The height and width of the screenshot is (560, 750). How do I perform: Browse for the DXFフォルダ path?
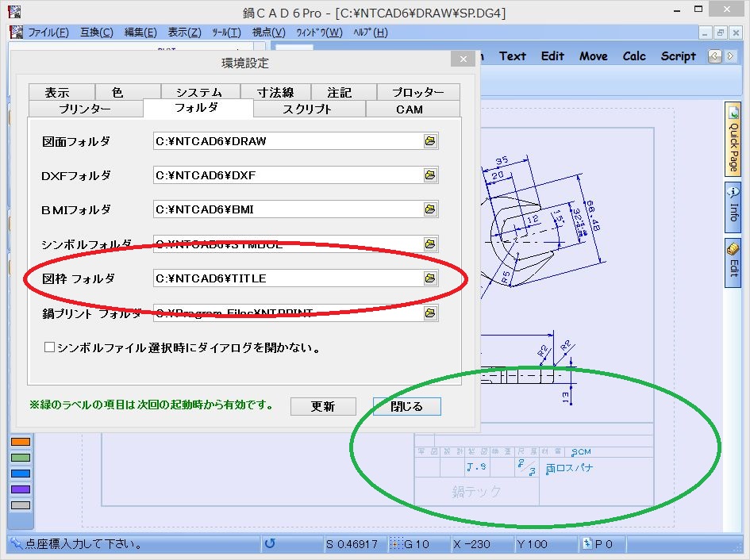click(x=430, y=175)
